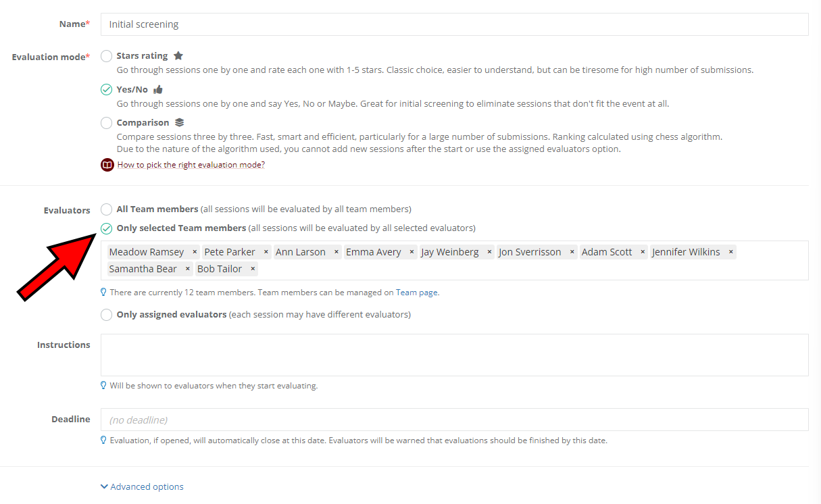Click the Instructions text area
Viewport: 821px width, 504px height.
tap(454, 355)
